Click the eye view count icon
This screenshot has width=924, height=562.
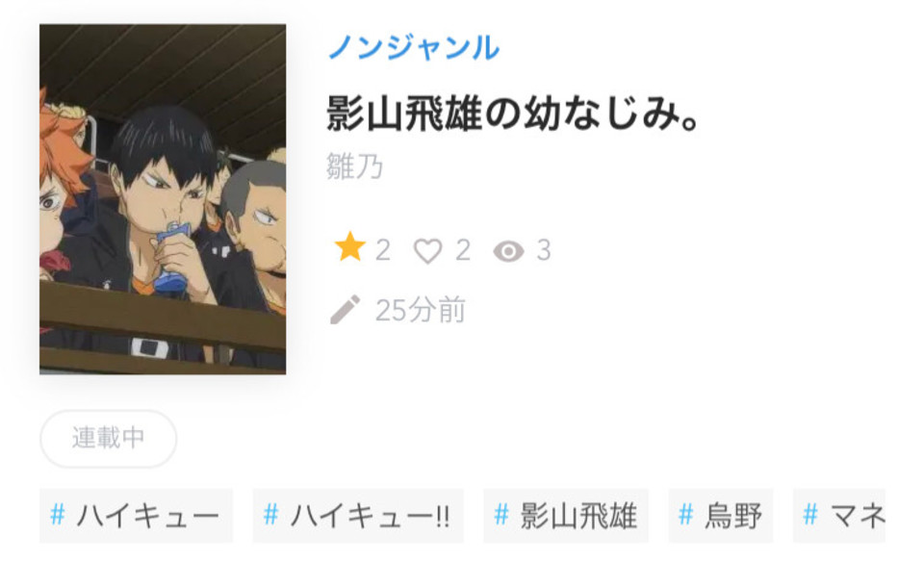[x=508, y=251]
